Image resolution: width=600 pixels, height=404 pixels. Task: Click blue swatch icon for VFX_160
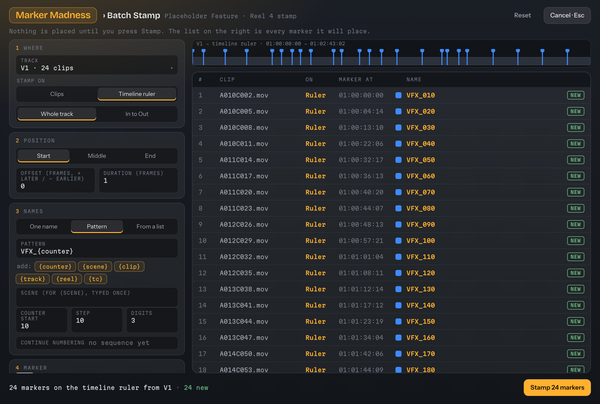(398, 337)
